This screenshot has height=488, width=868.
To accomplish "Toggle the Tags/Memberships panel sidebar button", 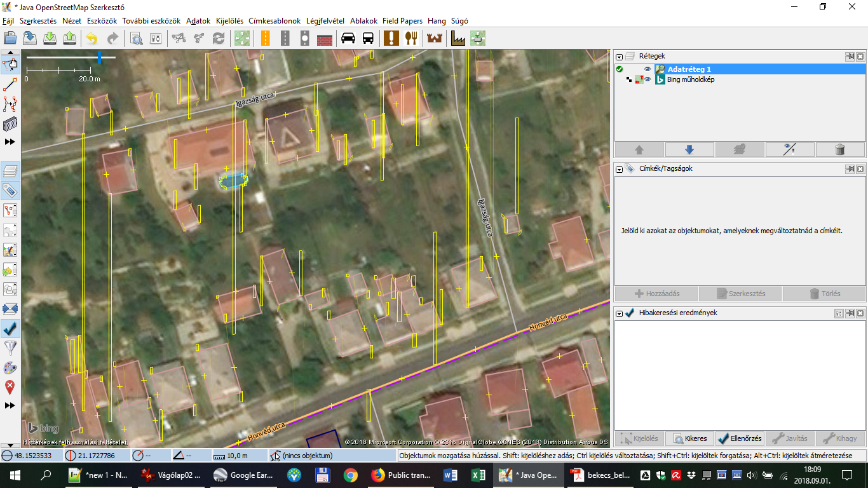I will (10, 190).
